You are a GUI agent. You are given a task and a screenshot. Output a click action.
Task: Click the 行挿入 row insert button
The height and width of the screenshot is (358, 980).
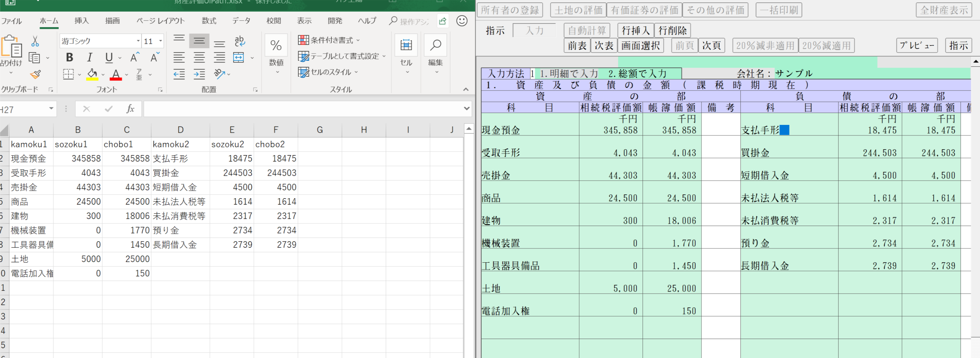click(636, 31)
